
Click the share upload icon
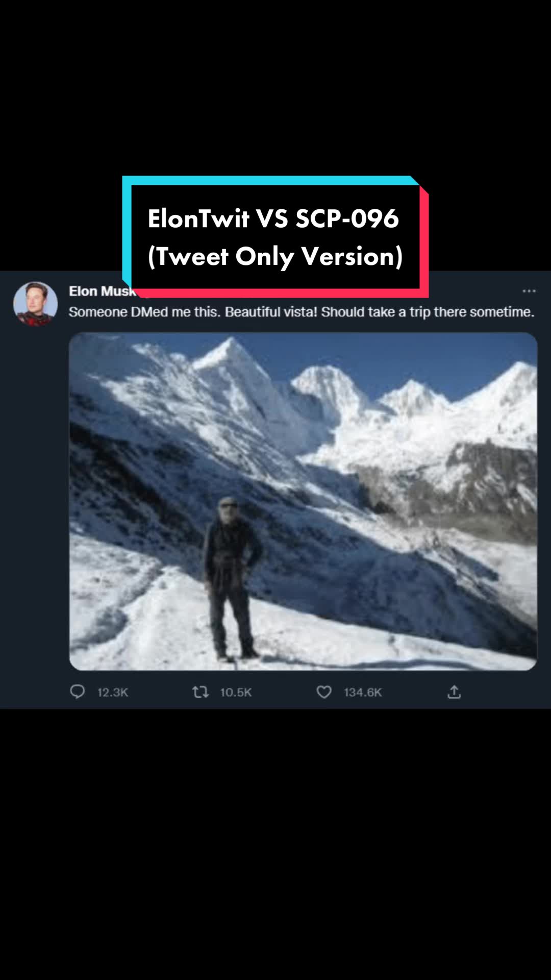coord(454,692)
